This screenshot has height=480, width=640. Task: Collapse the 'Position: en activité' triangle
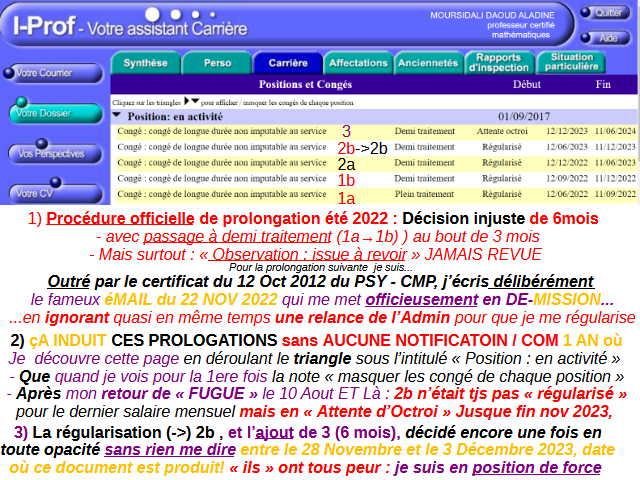pos(117,116)
